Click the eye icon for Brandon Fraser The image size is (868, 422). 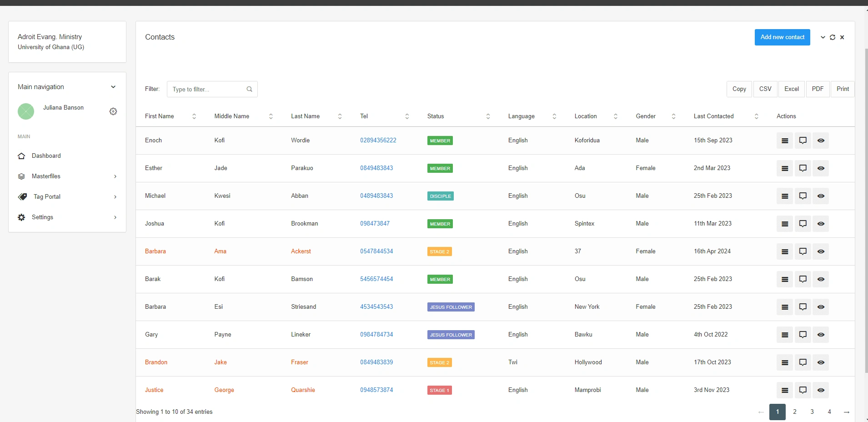(821, 362)
